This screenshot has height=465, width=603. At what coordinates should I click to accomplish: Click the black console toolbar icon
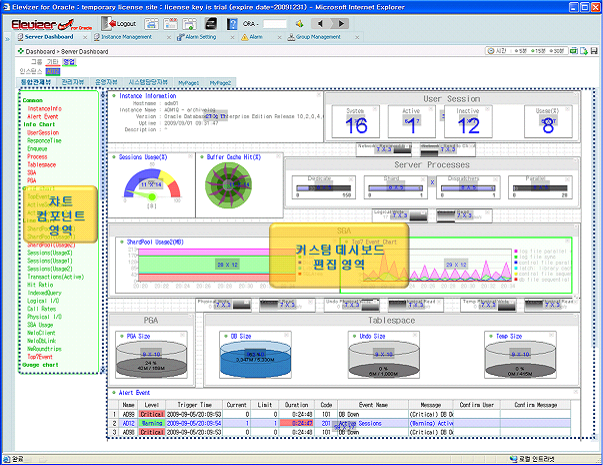point(210,24)
